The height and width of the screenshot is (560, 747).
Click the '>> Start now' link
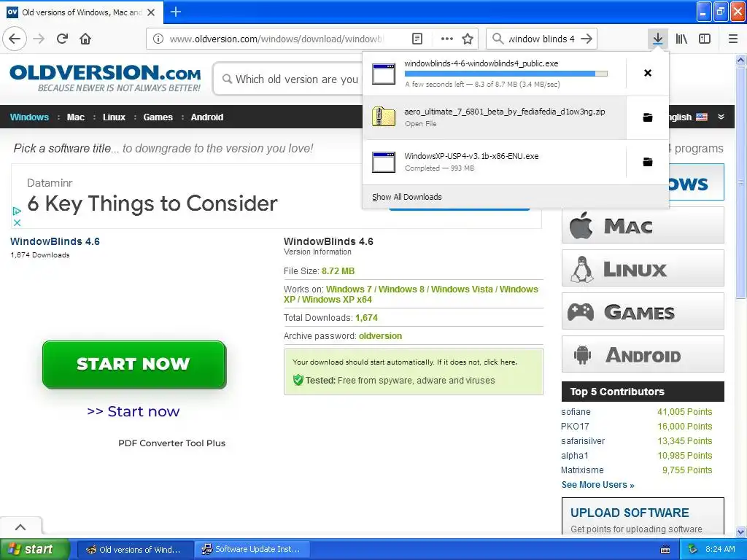coord(133,411)
